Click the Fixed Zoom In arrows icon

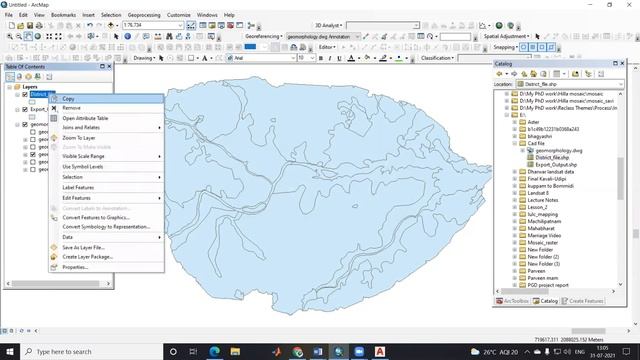pos(49,36)
